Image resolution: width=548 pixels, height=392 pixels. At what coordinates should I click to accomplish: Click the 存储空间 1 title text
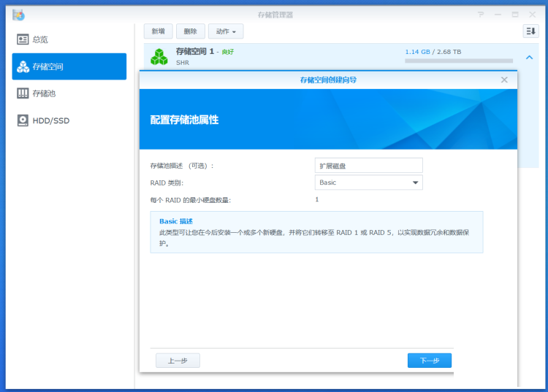click(x=195, y=51)
